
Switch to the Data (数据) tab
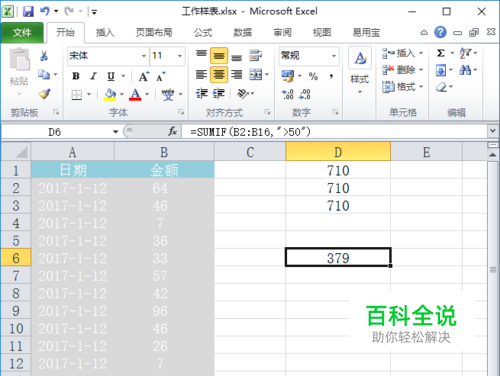pos(242,32)
